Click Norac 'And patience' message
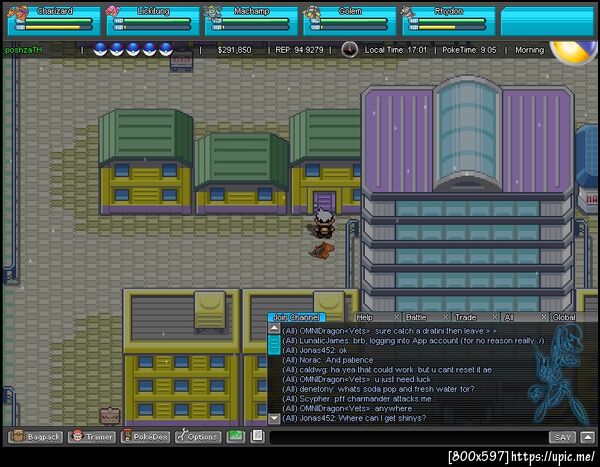Image resolution: width=600 pixels, height=467 pixels. tap(328, 360)
